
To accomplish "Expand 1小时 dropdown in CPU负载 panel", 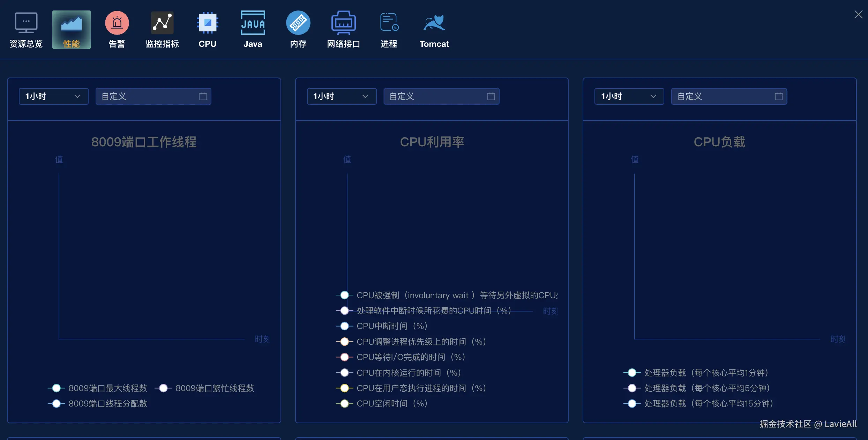I will click(629, 96).
